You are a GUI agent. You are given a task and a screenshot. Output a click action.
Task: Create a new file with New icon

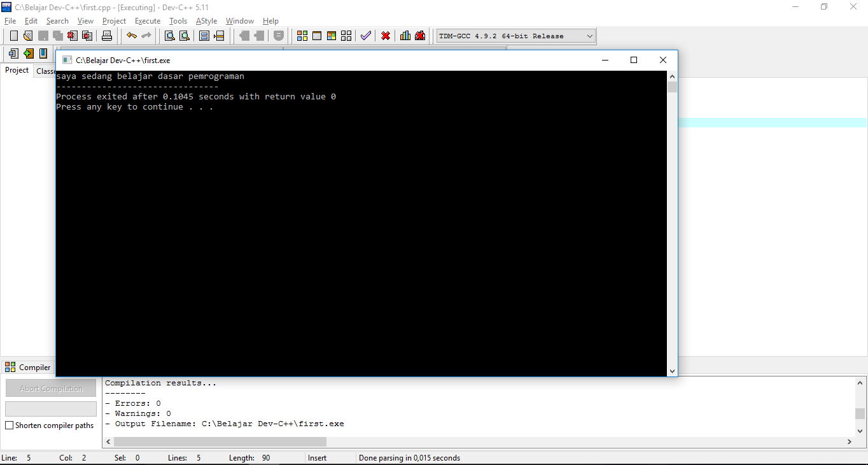tap(13, 36)
